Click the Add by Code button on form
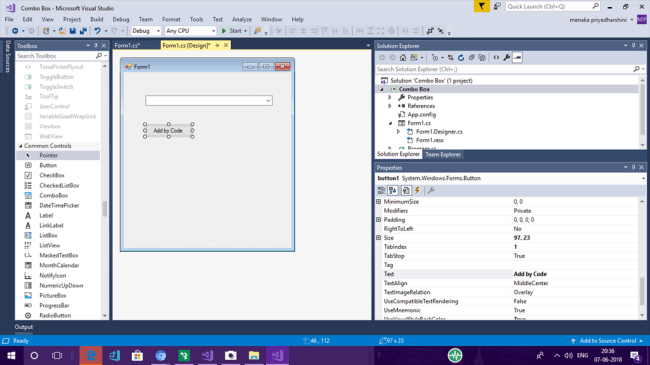650x365 pixels. click(x=168, y=130)
